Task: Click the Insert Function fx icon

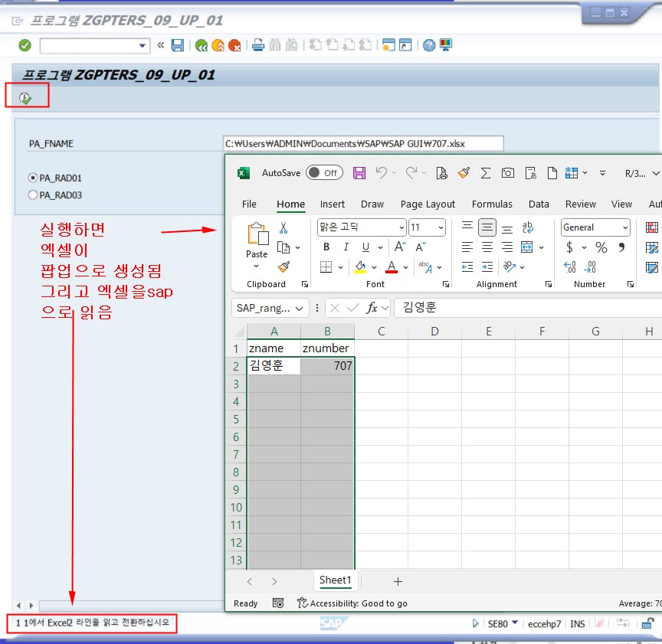Action: (x=372, y=308)
